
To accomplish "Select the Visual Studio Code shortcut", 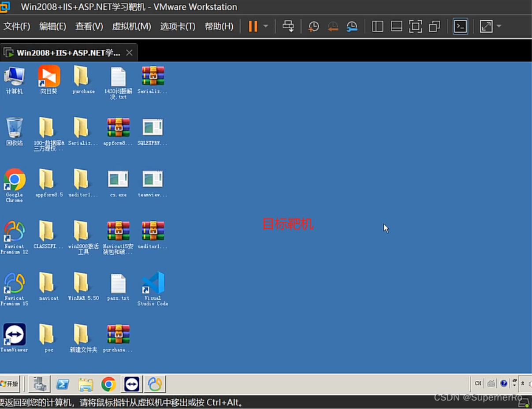I will [x=153, y=289].
